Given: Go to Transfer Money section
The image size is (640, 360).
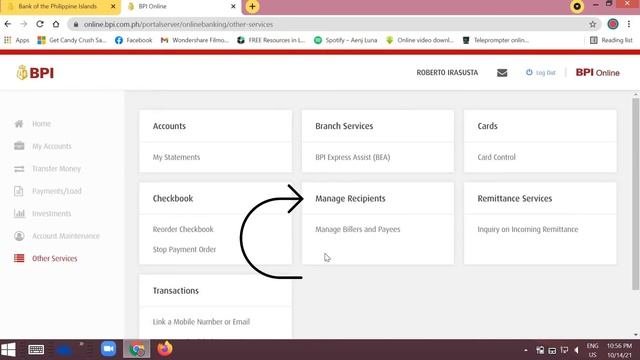Looking at the screenshot, I should 56,169.
